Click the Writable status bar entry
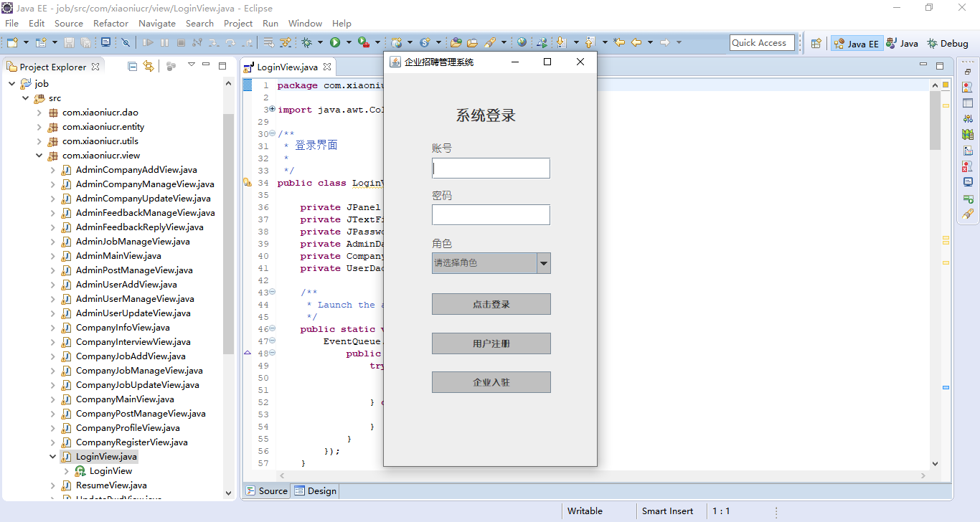980x522 pixels. (x=585, y=511)
